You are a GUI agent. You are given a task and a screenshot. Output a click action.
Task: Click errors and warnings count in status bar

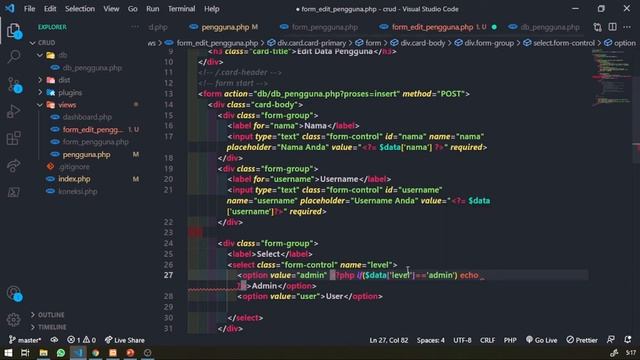click(82, 340)
